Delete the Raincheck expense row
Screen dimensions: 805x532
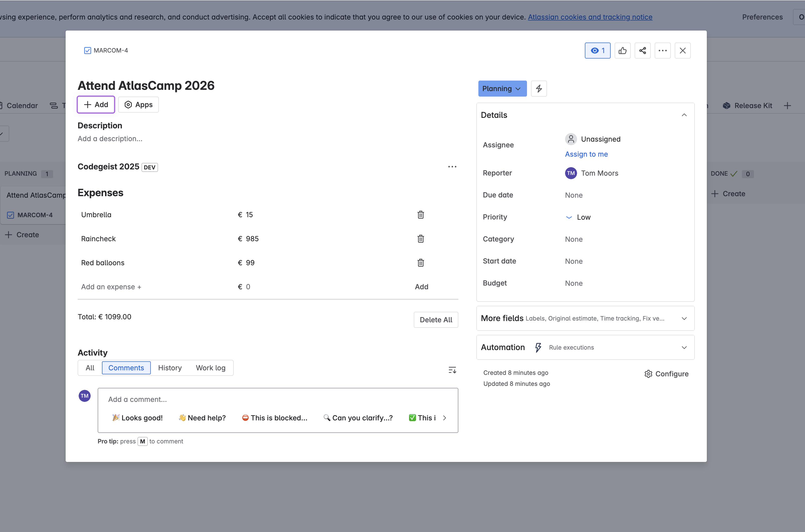(x=420, y=239)
